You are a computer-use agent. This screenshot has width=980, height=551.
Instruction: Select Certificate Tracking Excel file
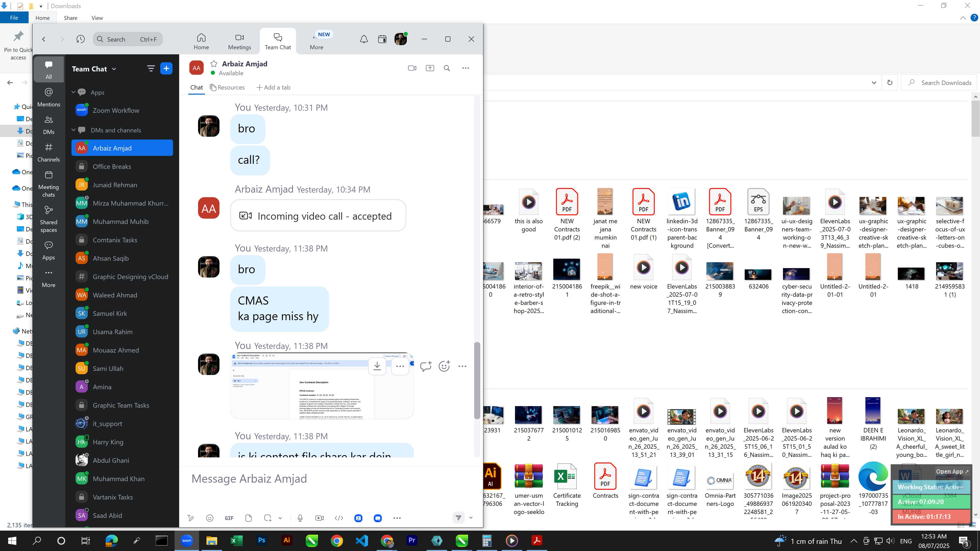(567, 486)
